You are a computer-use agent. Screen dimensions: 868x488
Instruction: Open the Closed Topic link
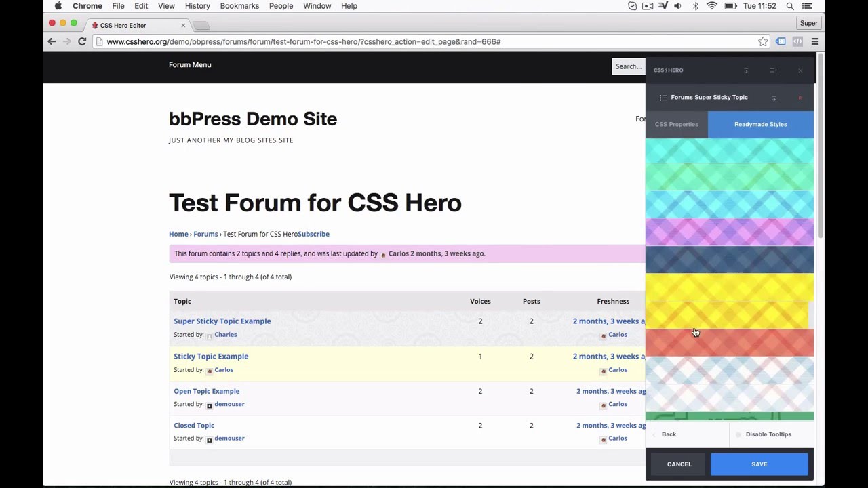pyautogui.click(x=194, y=426)
